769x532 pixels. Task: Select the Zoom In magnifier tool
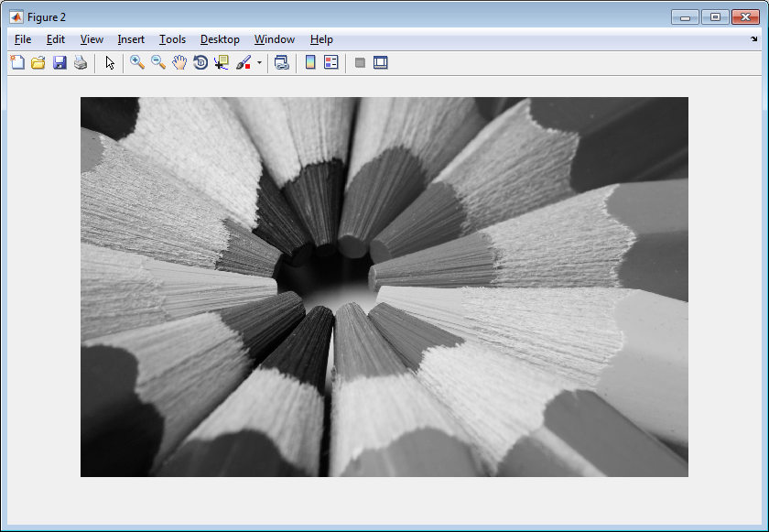(137, 62)
